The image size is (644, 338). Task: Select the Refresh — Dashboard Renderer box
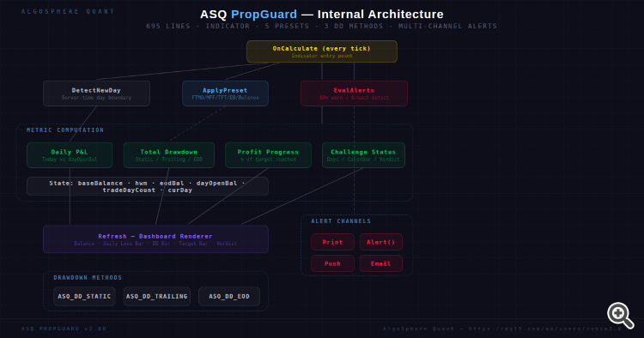(155, 239)
